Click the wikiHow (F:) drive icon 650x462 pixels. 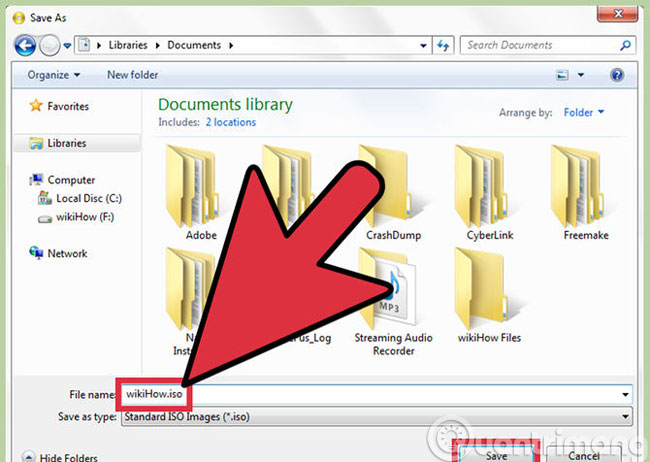point(45,218)
